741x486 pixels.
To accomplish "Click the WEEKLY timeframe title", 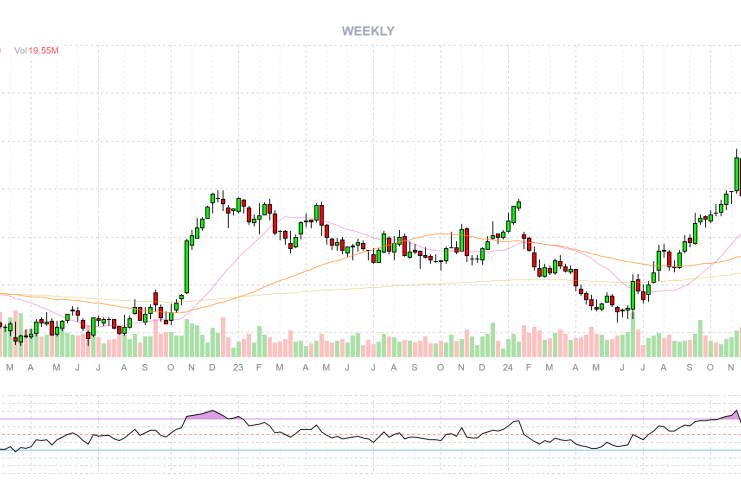I will [x=368, y=31].
